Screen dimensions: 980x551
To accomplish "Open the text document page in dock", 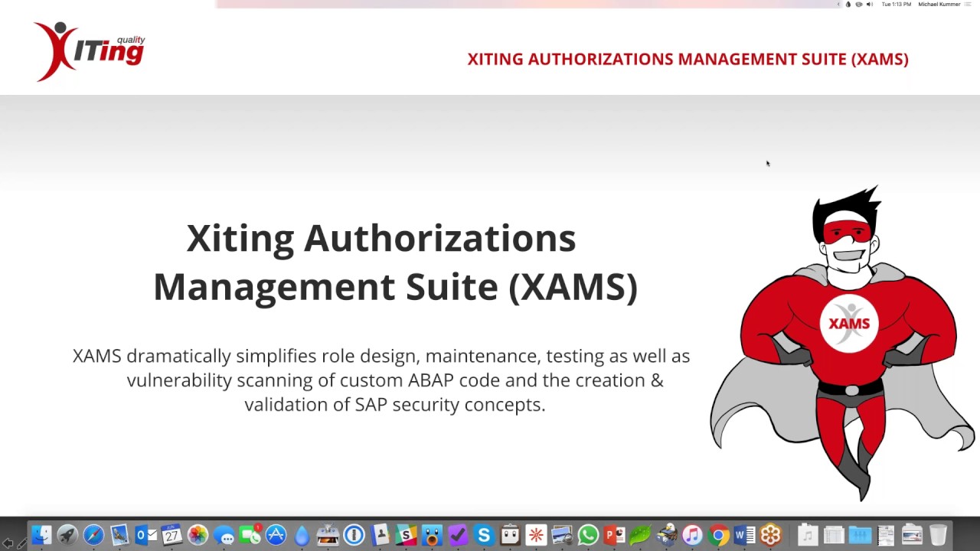I will click(x=886, y=535).
